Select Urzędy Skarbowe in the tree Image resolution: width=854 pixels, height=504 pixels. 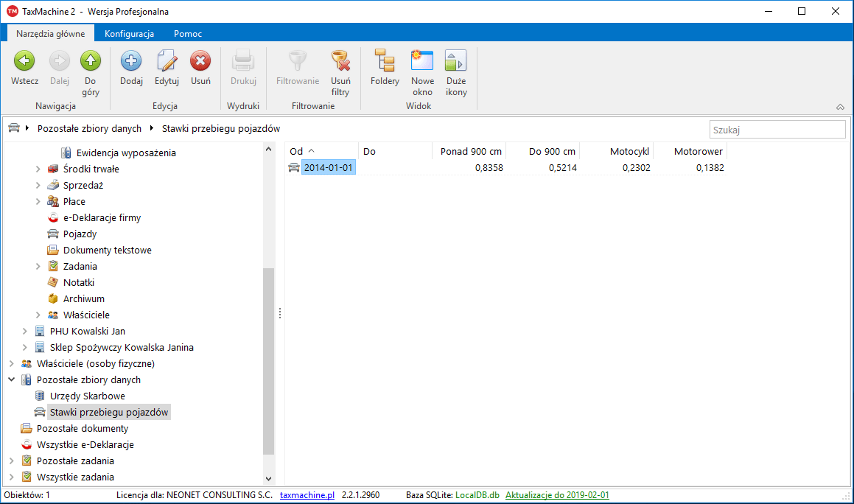87,396
